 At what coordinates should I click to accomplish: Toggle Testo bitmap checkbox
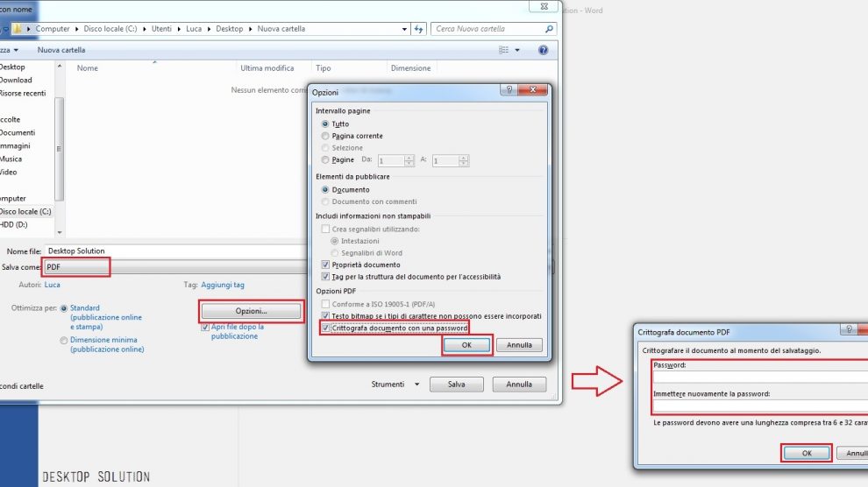click(325, 316)
